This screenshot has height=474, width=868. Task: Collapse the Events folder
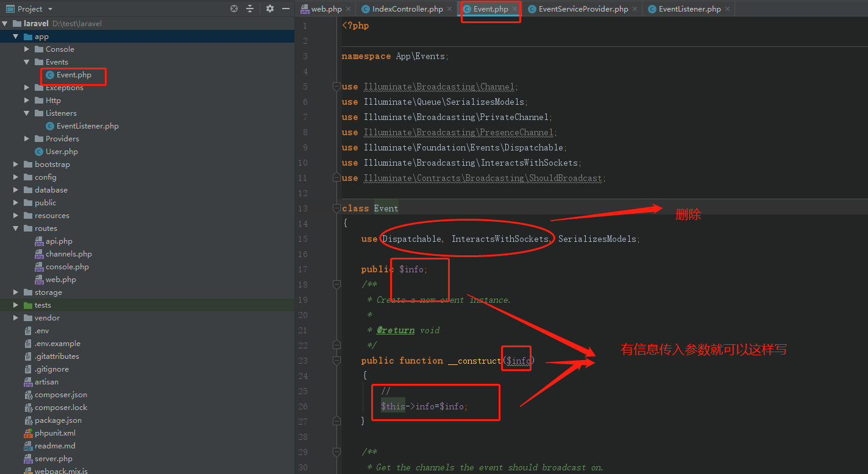coord(27,62)
